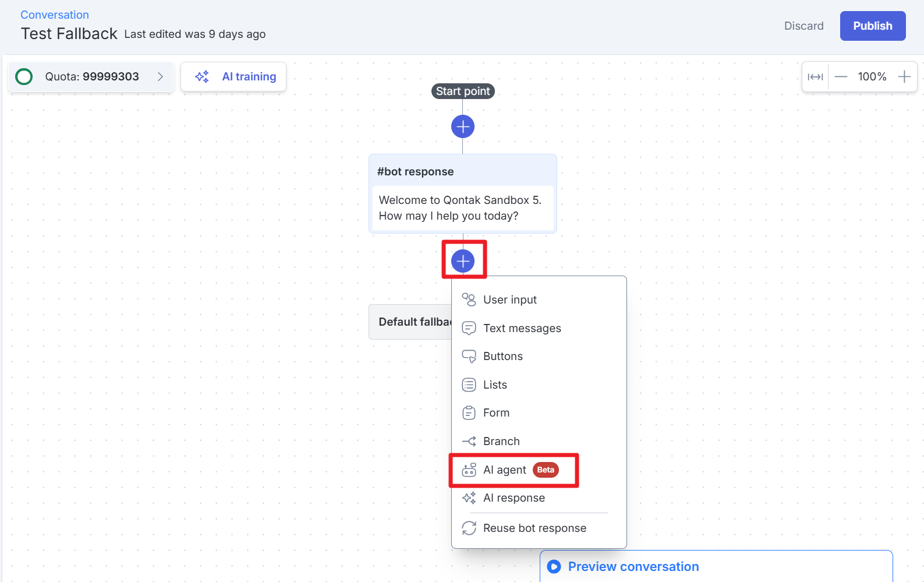
Task: Select User input from the menu
Action: click(x=509, y=300)
